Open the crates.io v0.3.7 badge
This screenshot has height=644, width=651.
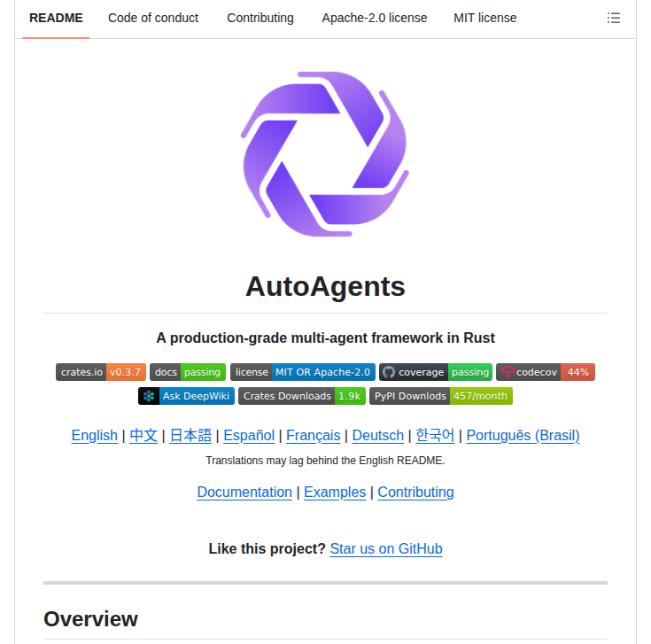tap(101, 372)
